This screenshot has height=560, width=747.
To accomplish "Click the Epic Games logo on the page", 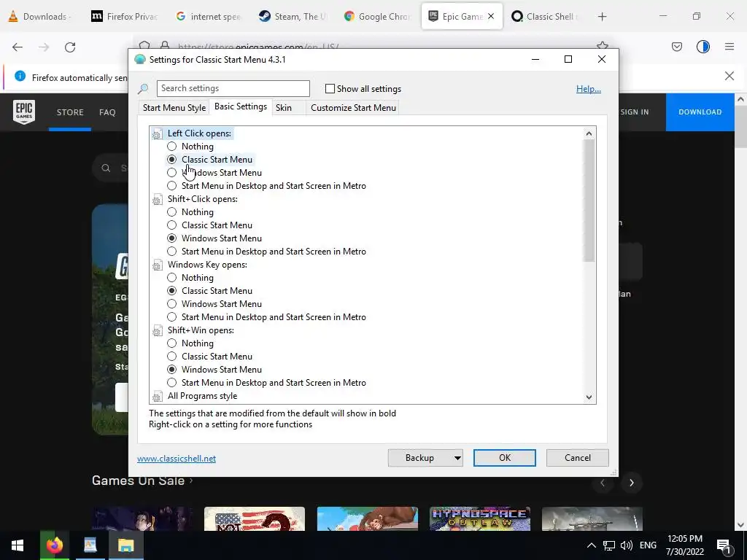I will (x=24, y=112).
